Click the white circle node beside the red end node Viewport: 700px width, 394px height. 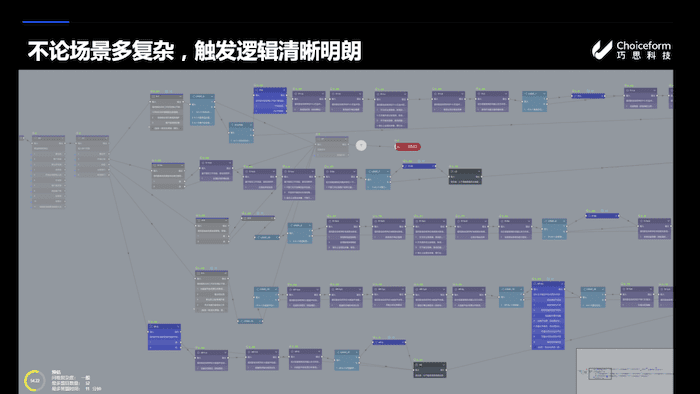pos(361,145)
